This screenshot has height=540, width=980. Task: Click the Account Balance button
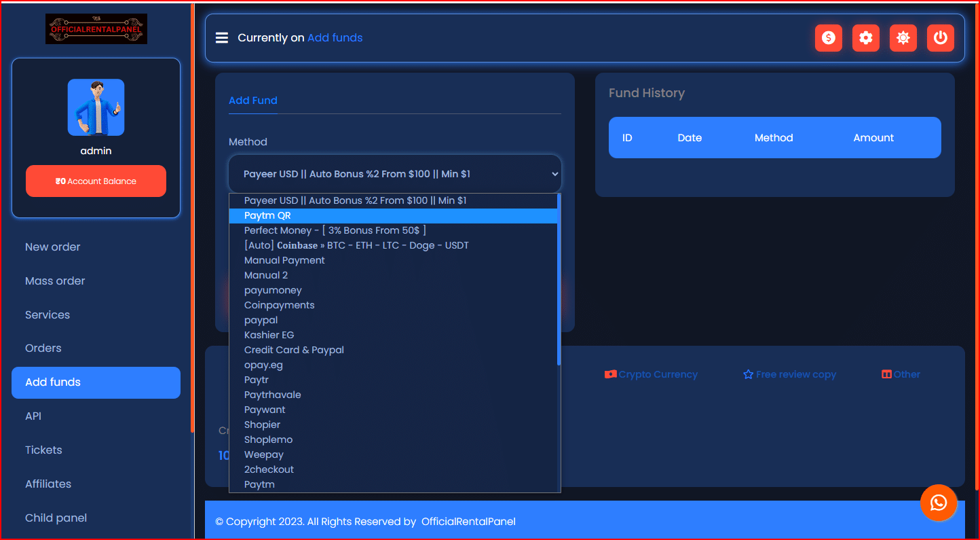point(96,181)
